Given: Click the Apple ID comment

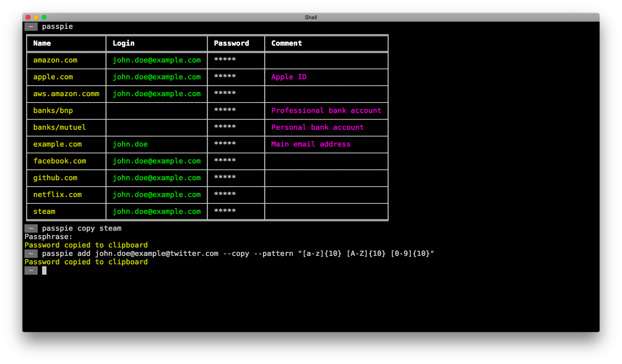Looking at the screenshot, I should point(289,77).
